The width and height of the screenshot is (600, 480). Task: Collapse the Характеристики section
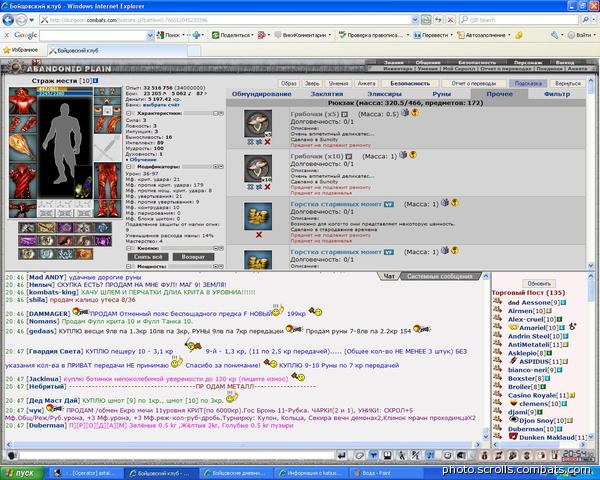point(129,114)
